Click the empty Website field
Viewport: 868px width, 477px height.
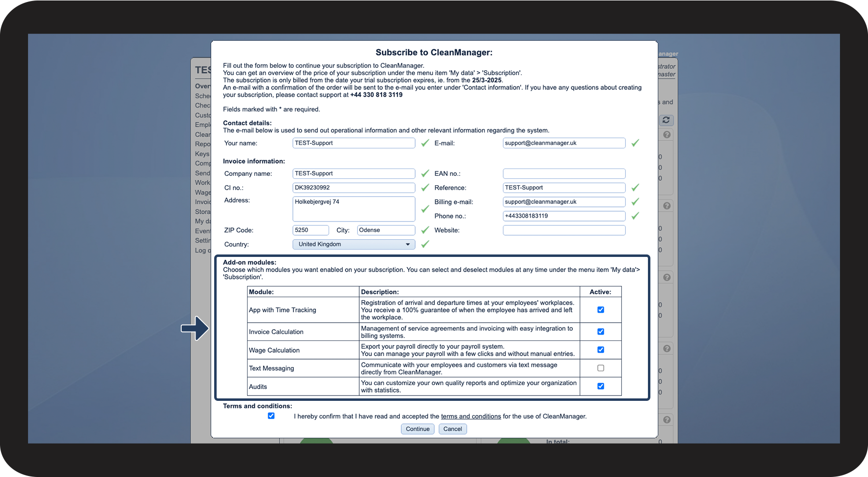point(564,230)
